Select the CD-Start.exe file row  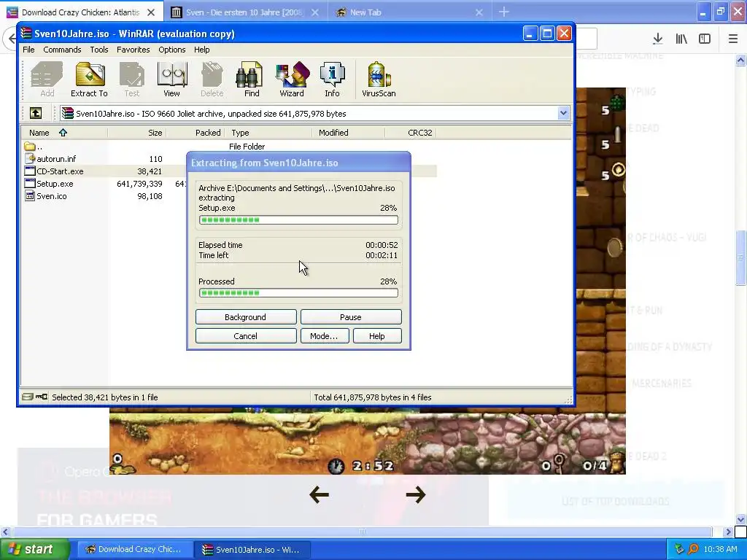(228, 171)
